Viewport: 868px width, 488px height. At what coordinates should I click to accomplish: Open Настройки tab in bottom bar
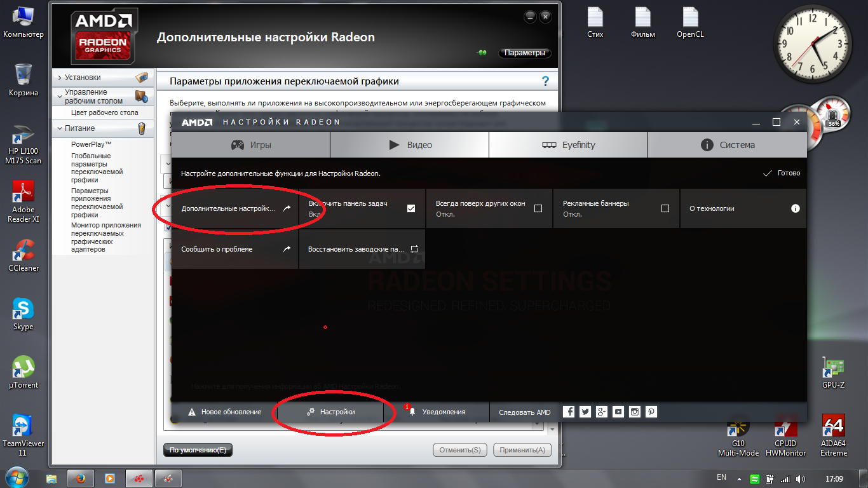pos(330,412)
